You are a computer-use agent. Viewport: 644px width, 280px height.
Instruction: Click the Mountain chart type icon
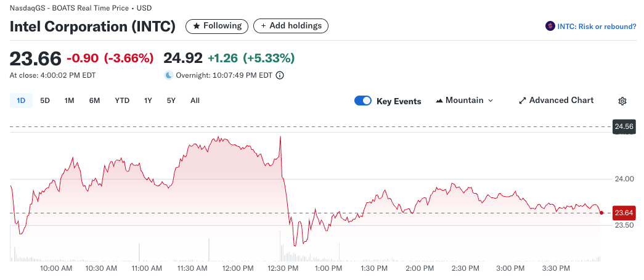[439, 101]
